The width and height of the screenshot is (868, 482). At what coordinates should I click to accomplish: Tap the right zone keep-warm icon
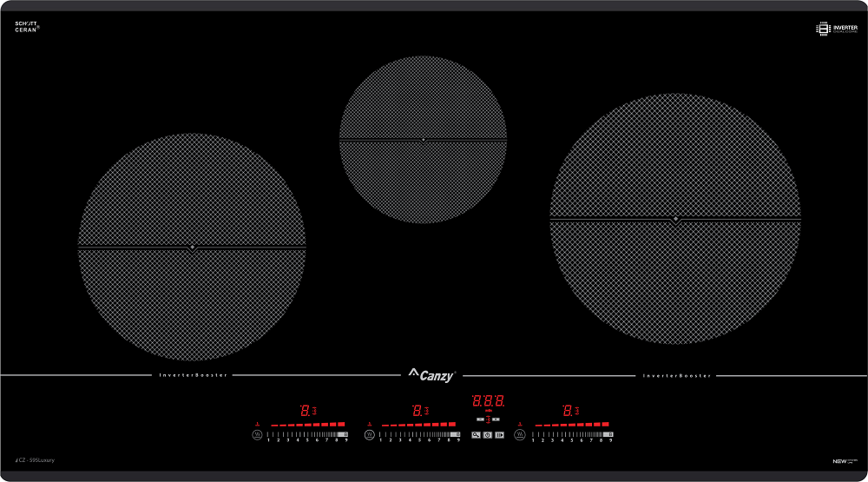pos(519,435)
